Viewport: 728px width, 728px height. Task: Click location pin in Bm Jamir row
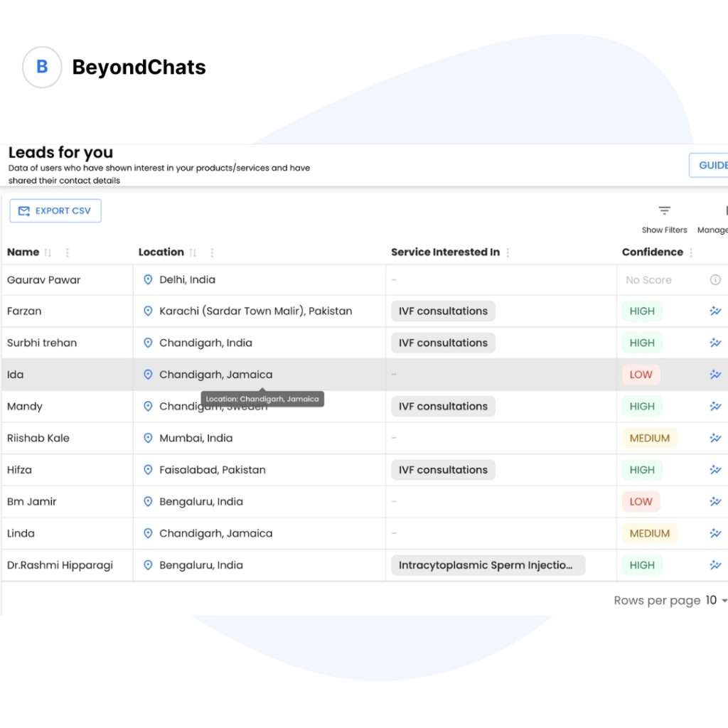point(148,501)
